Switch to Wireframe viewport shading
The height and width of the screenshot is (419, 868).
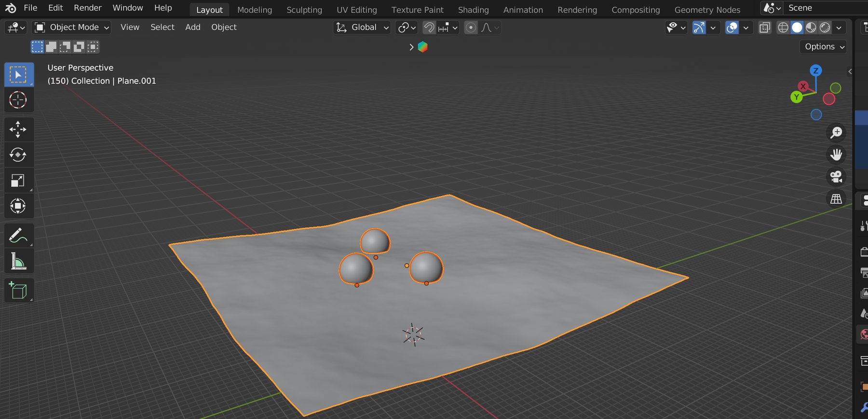(783, 28)
